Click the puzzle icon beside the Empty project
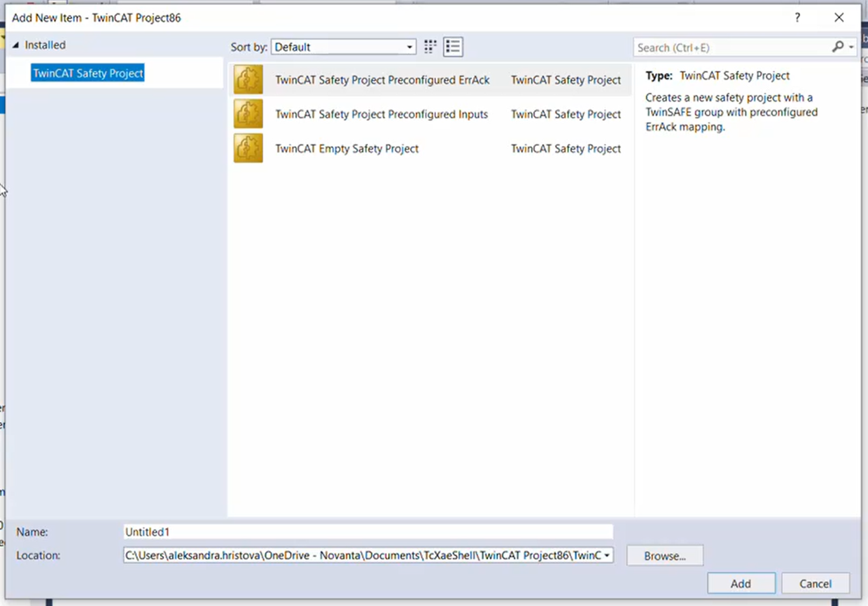The height and width of the screenshot is (606, 868). pyautogui.click(x=248, y=148)
